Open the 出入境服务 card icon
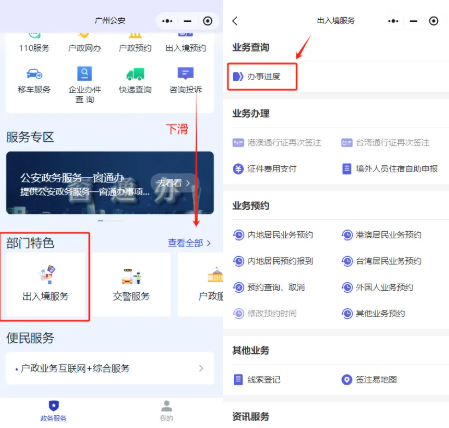The image size is (449, 428). click(46, 274)
